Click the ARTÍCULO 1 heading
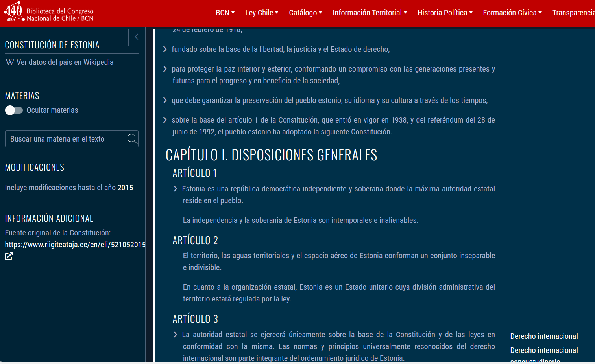595x364 pixels. tap(194, 173)
